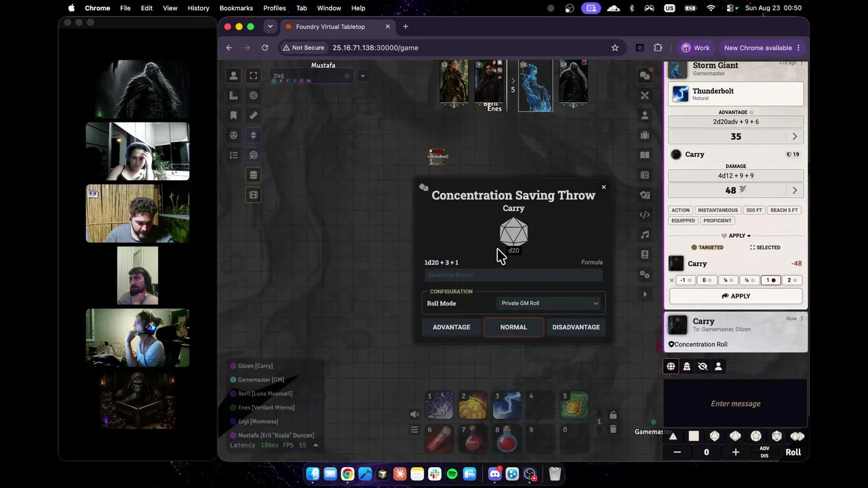The height and width of the screenshot is (488, 868).
Task: Click the fullscreen select tool icon
Action: point(254,76)
